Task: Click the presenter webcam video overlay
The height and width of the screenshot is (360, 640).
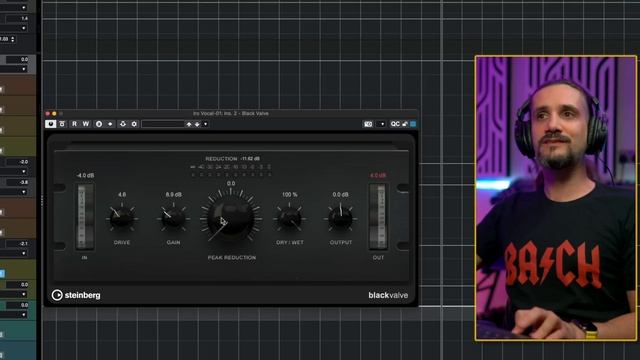Action: tap(556, 198)
